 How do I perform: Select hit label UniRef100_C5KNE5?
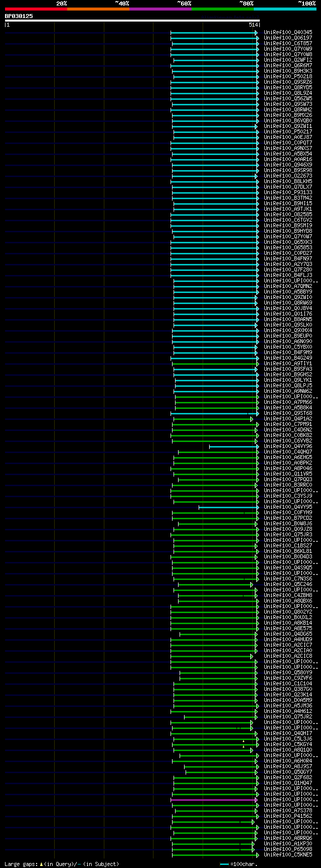(288, 855)
